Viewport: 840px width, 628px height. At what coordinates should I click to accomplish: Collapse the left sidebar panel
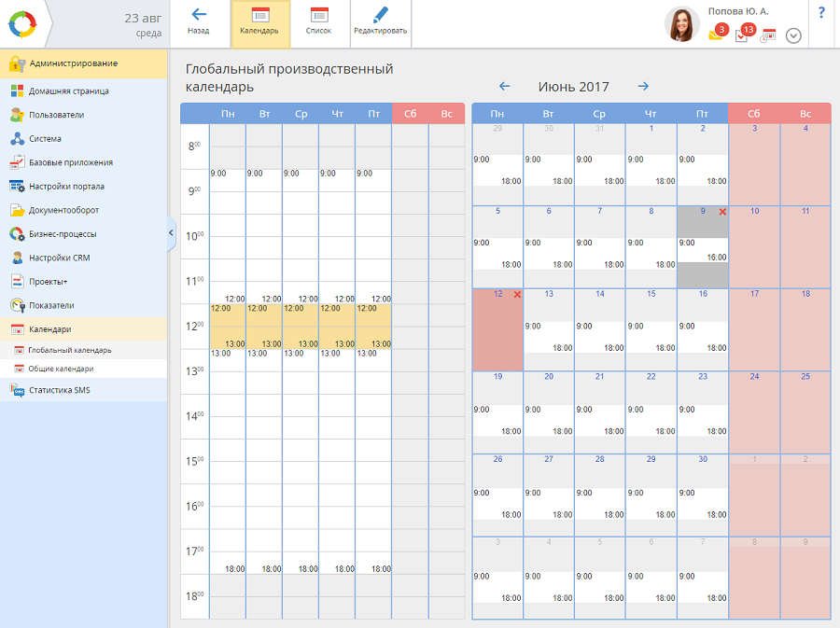(x=172, y=232)
